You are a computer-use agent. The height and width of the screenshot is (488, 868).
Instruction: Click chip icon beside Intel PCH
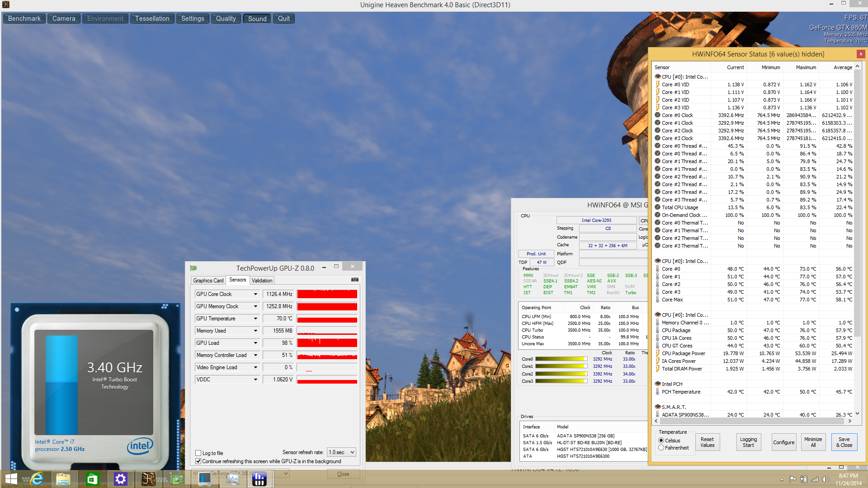point(658,384)
